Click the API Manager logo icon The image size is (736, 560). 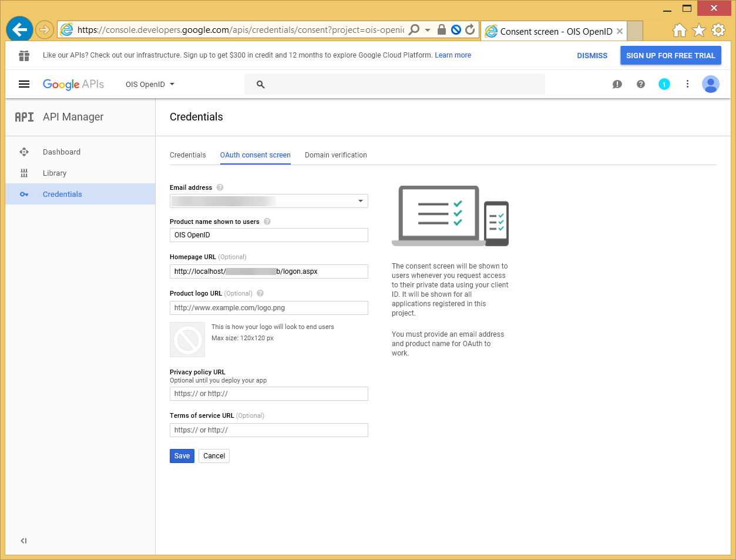24,117
